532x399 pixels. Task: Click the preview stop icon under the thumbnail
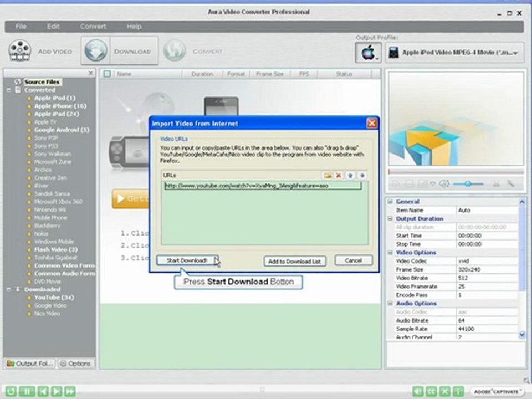tap(409, 184)
